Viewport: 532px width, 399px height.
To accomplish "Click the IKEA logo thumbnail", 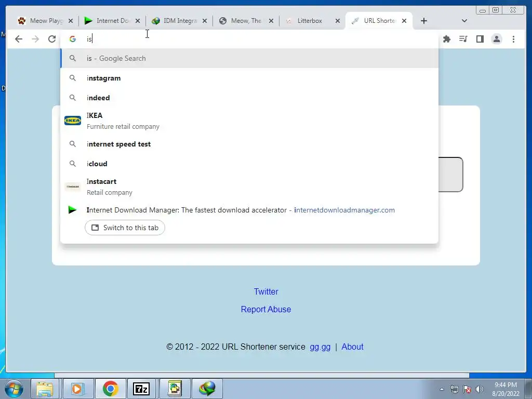I will (x=73, y=121).
